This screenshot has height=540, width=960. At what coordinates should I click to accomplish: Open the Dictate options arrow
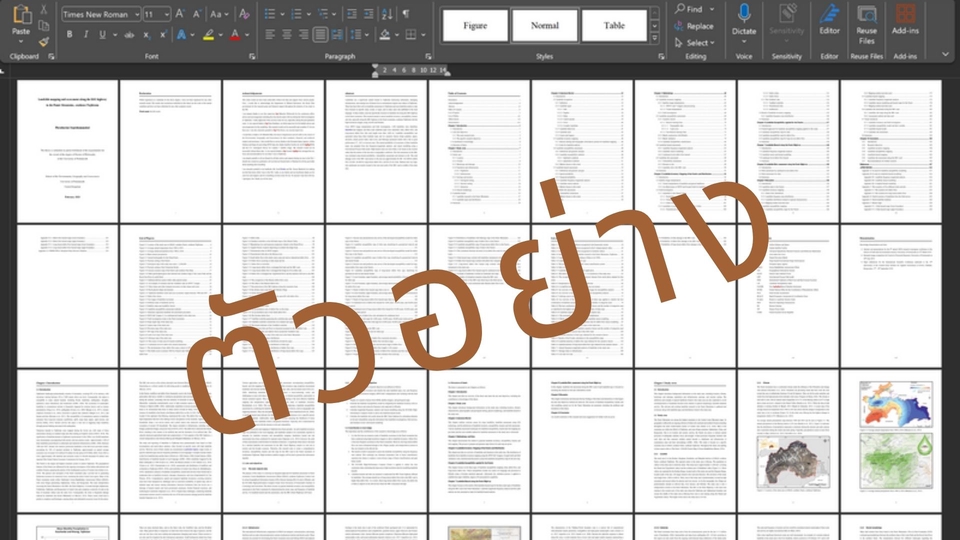pos(744,42)
